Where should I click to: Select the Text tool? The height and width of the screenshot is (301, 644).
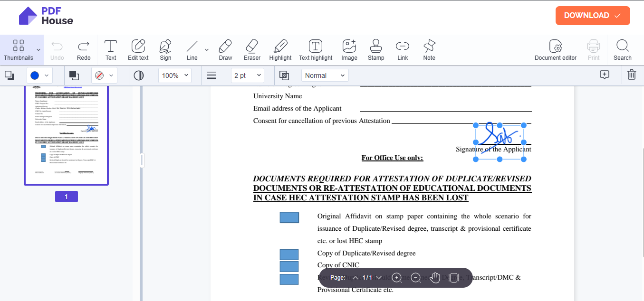tap(111, 50)
